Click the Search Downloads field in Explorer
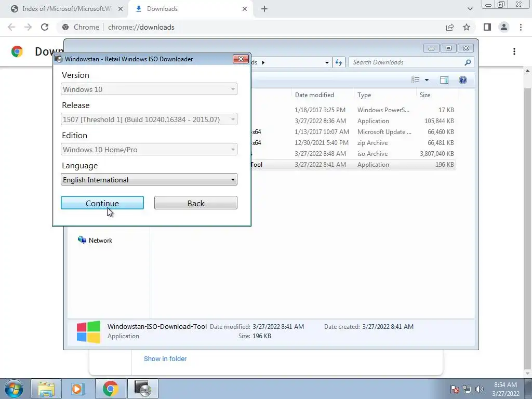Viewport: 532px width, 399px height. point(407,62)
